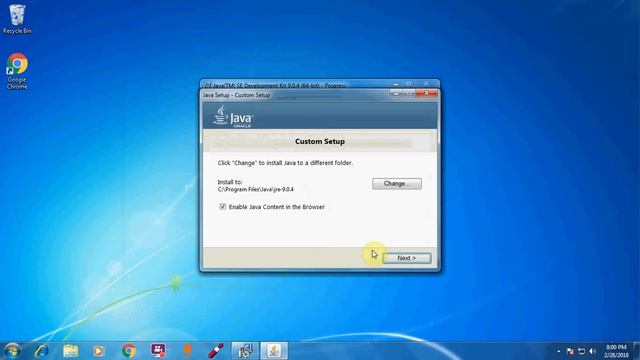Screen dimensions: 640x360
Task: Show hidden system tray icons
Action: pos(558,351)
